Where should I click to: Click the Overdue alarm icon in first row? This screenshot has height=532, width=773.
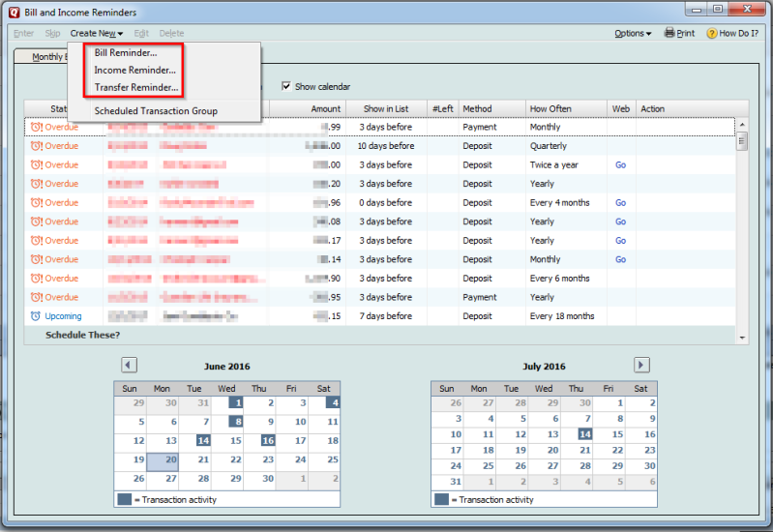click(36, 127)
